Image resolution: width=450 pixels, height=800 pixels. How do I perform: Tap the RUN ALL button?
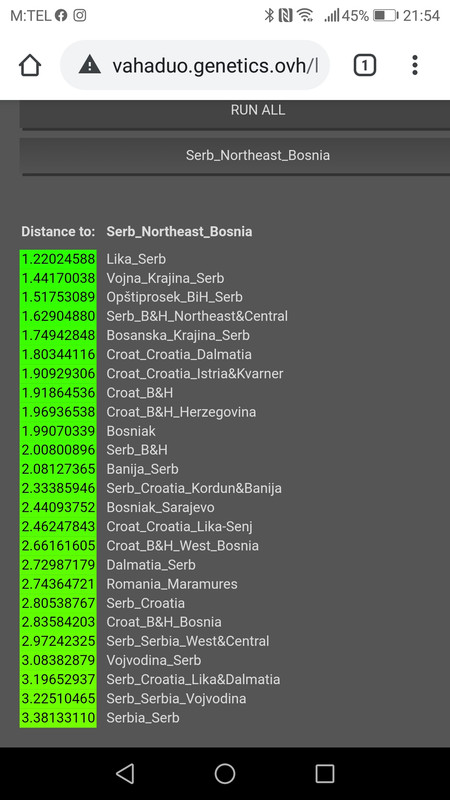pyautogui.click(x=235, y=114)
